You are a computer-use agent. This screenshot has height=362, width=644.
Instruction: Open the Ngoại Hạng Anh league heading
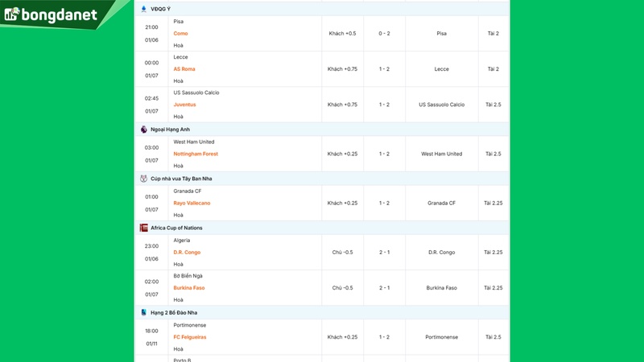169,129
